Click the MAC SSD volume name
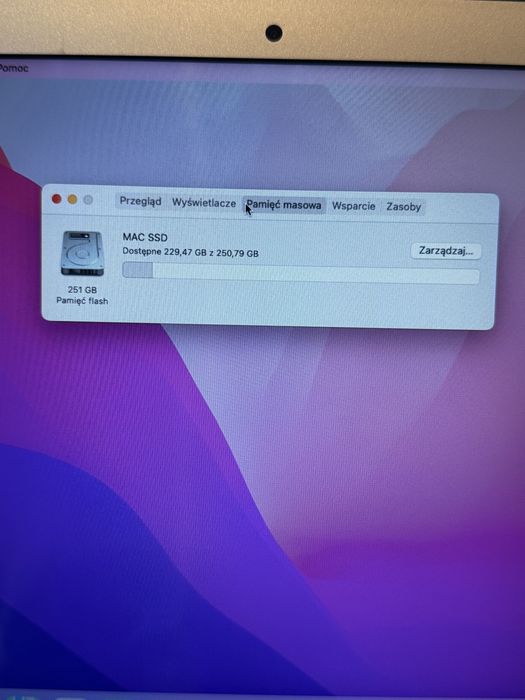 (x=145, y=238)
